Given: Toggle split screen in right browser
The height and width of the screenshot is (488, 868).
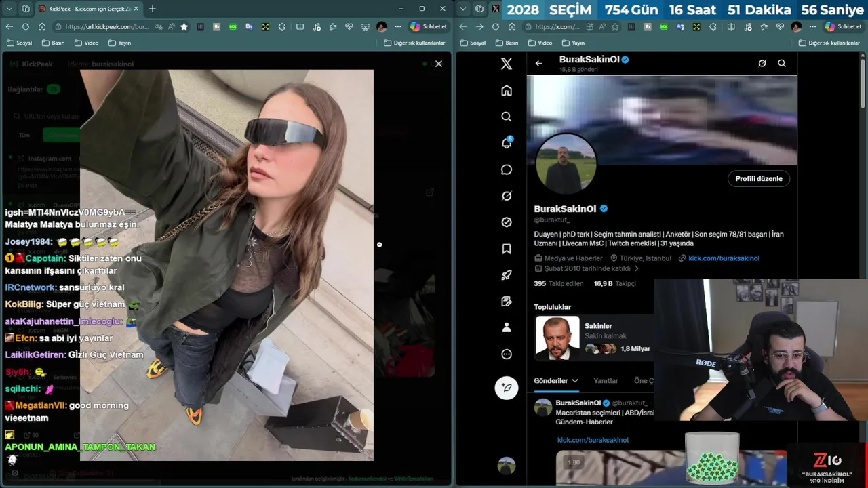Looking at the screenshot, I should point(731,26).
